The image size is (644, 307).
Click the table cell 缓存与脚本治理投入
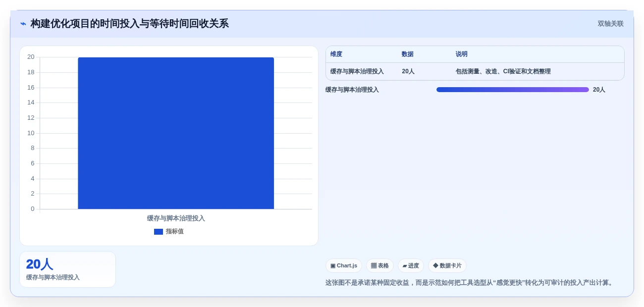click(357, 71)
